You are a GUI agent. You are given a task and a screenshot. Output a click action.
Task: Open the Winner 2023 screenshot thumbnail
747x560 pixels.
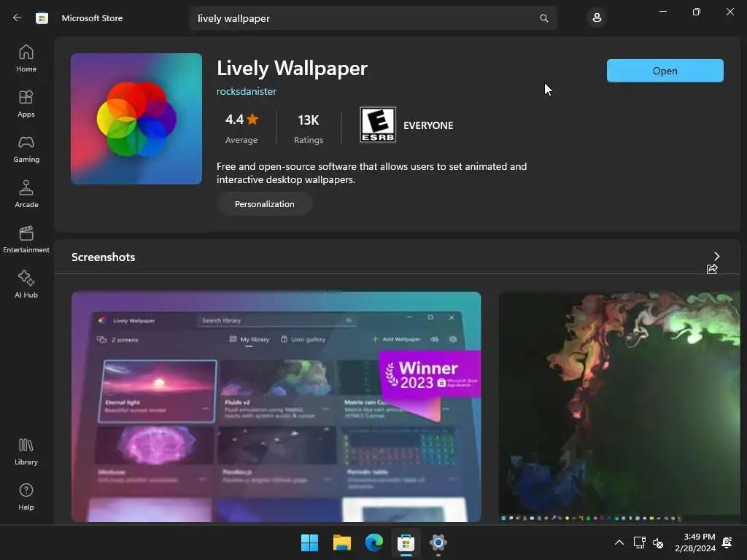pyautogui.click(x=276, y=407)
